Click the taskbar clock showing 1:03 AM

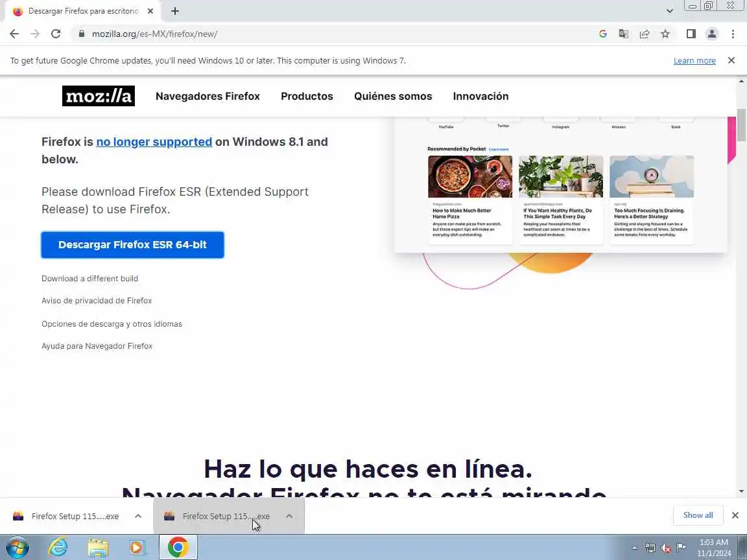pyautogui.click(x=714, y=548)
